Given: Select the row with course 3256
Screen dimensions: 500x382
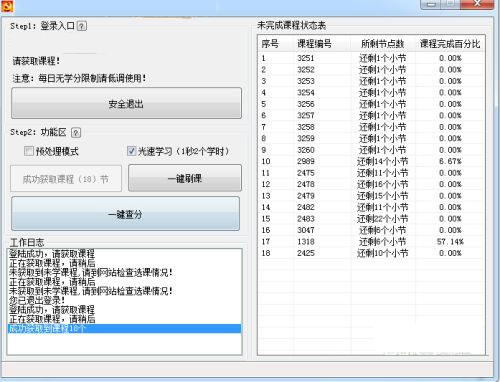Looking at the screenshot, I should click(371, 104).
